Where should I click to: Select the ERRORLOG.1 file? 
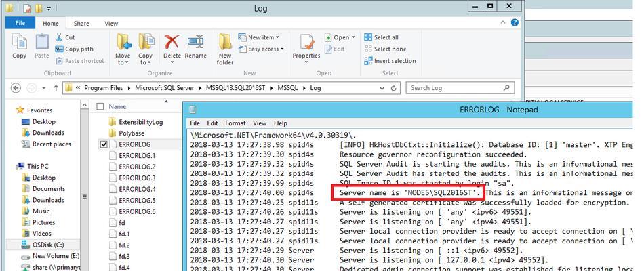coord(133,156)
